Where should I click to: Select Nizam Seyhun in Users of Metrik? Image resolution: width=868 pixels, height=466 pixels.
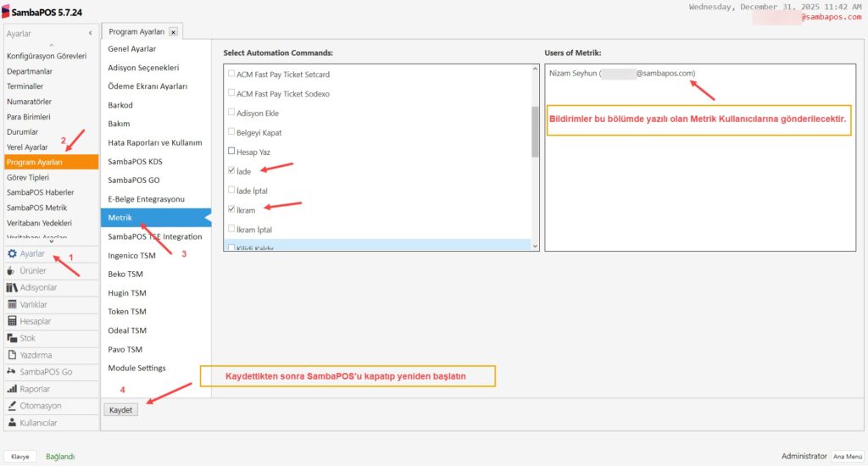click(x=620, y=74)
